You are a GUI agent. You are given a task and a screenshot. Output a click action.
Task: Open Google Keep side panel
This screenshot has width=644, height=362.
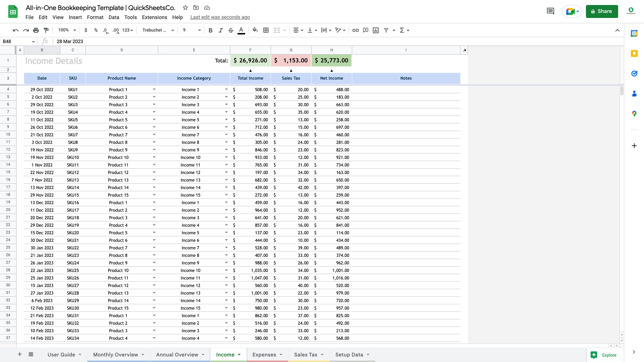(634, 53)
